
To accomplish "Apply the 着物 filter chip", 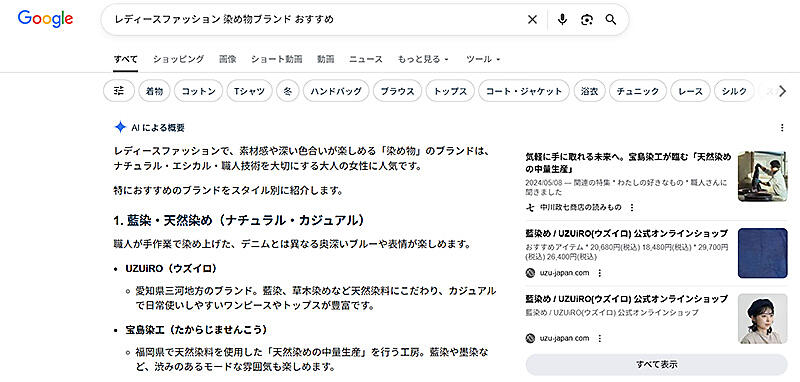I will tap(154, 91).
